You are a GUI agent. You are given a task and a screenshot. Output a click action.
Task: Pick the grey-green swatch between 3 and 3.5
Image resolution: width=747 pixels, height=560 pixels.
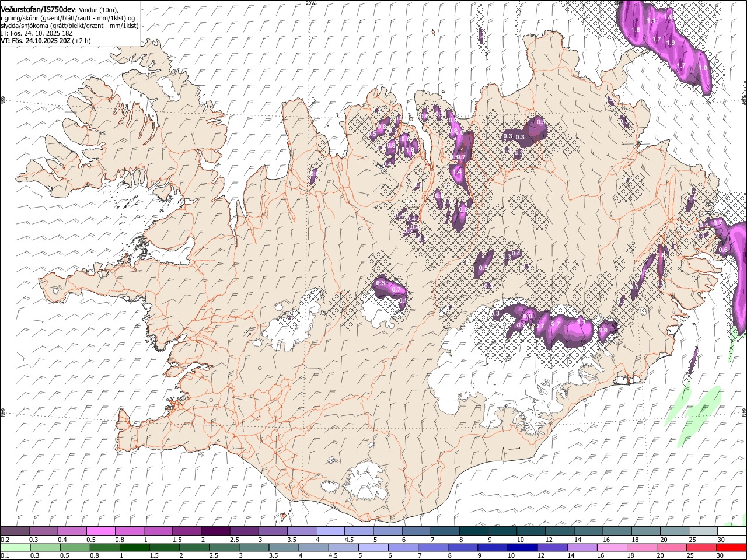tap(254, 547)
